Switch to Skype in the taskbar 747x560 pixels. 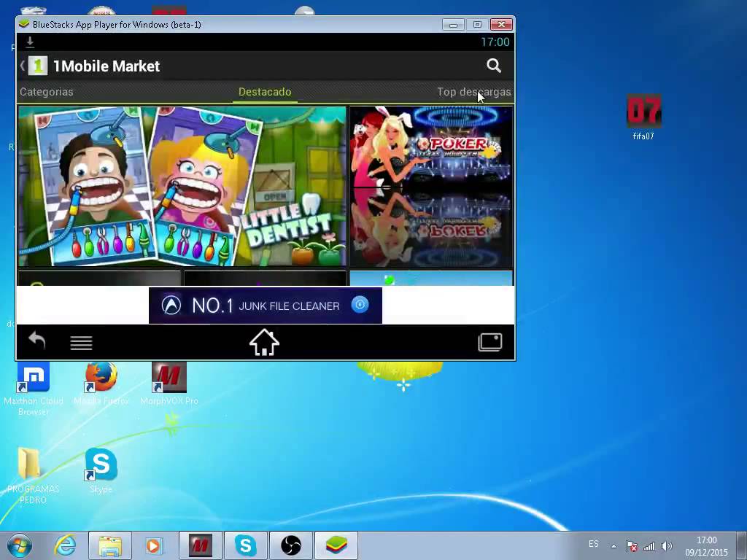245,545
